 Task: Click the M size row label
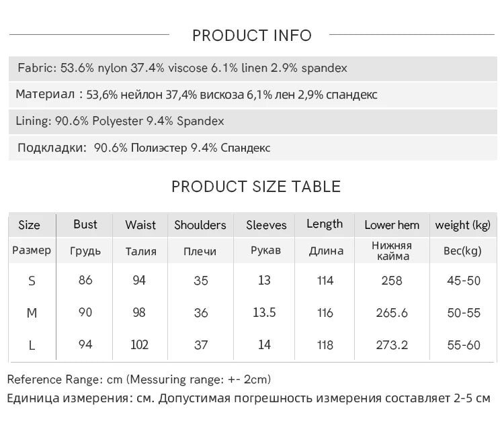[x=32, y=313]
